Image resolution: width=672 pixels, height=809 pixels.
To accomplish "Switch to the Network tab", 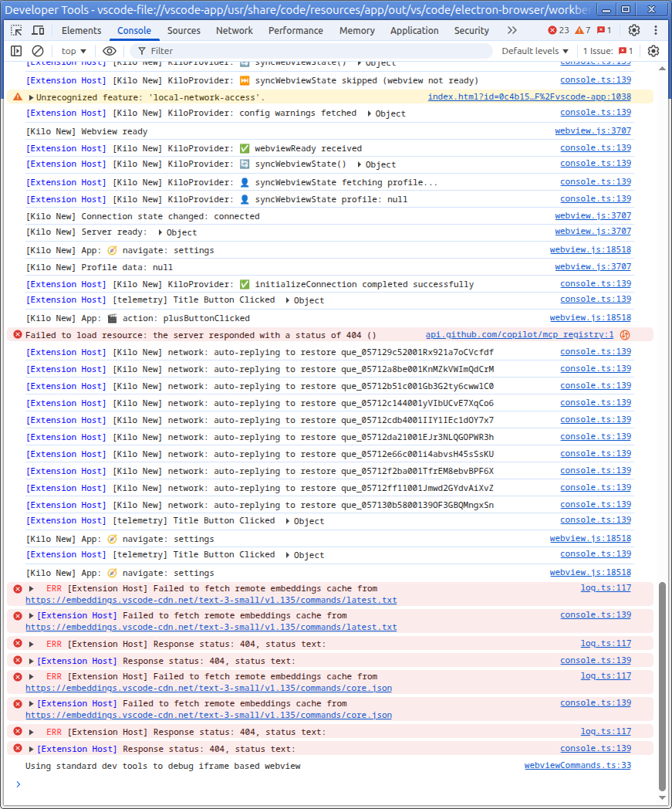I will pos(234,30).
